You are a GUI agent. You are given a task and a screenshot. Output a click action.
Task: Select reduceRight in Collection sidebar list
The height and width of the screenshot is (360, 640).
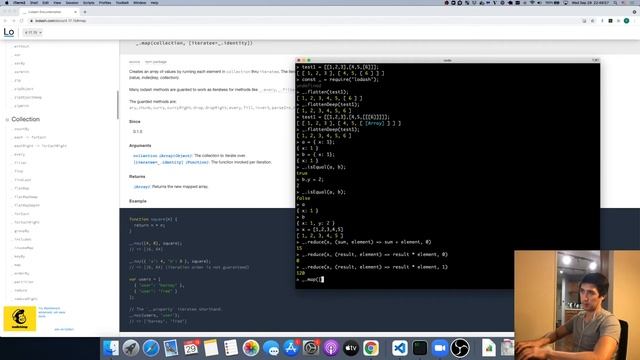26,299
